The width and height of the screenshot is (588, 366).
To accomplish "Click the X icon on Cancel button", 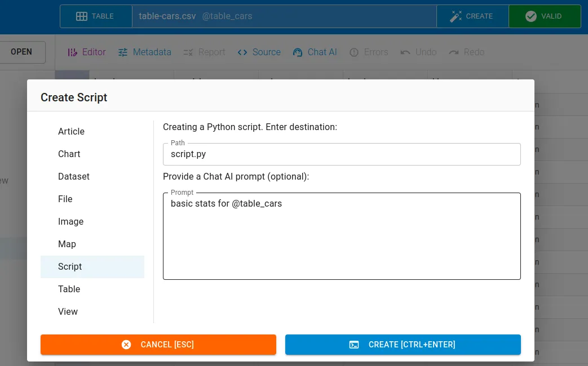I will (x=126, y=345).
